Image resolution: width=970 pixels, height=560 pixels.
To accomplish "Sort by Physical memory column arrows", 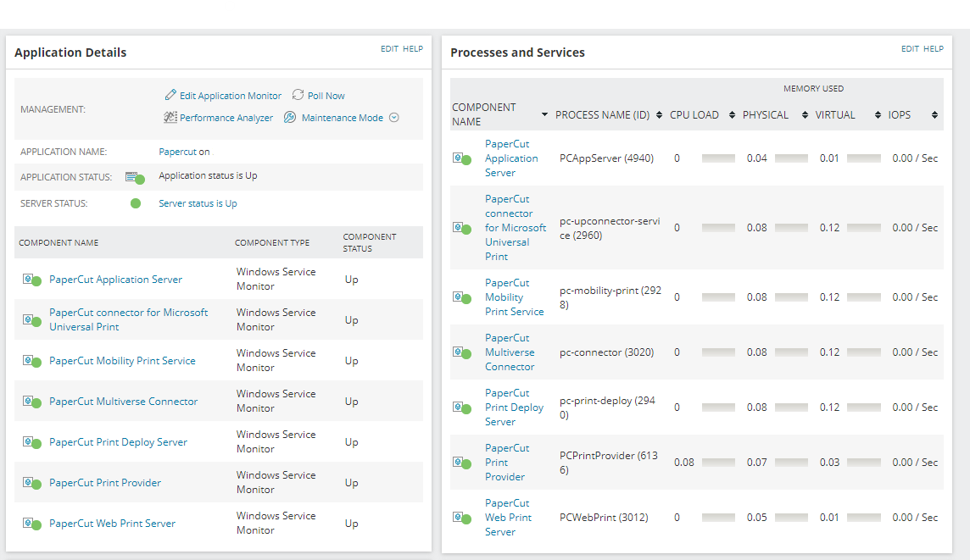I will tap(805, 115).
